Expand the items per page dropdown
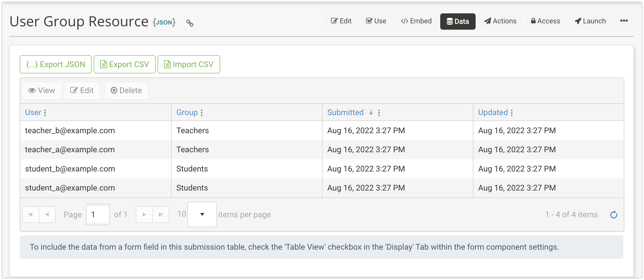This screenshot has width=644, height=280. click(x=202, y=215)
